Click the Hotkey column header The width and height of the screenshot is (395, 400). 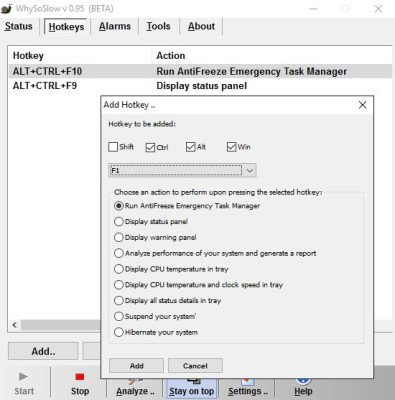[x=80, y=56]
